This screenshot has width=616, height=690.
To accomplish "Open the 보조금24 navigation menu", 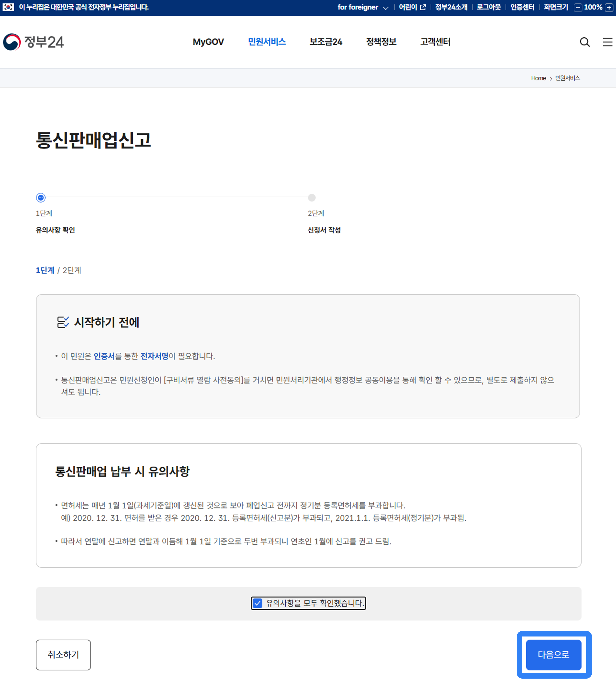I will pos(326,42).
